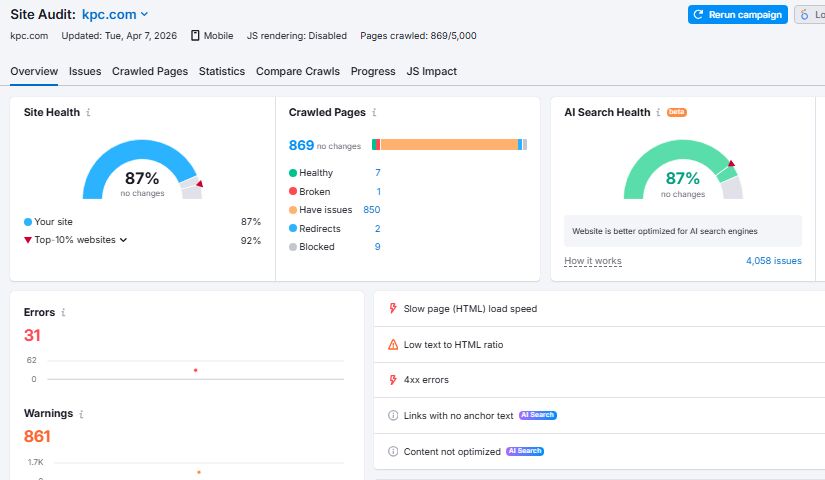Click the Your site legend entry

pyautogui.click(x=48, y=222)
